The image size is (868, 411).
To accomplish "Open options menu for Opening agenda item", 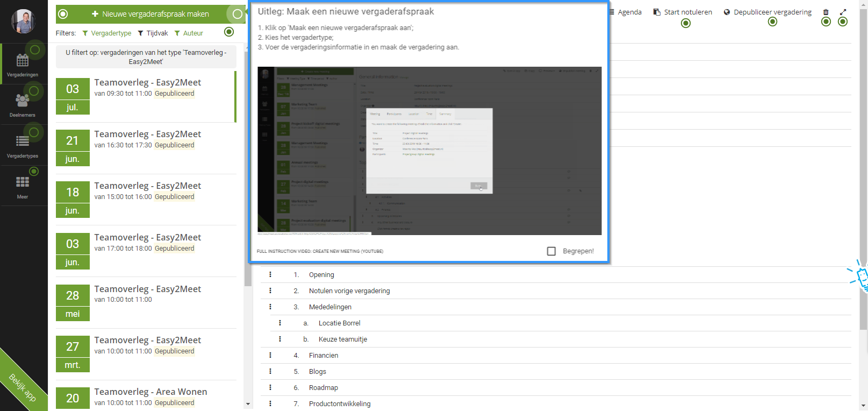I will tap(270, 274).
